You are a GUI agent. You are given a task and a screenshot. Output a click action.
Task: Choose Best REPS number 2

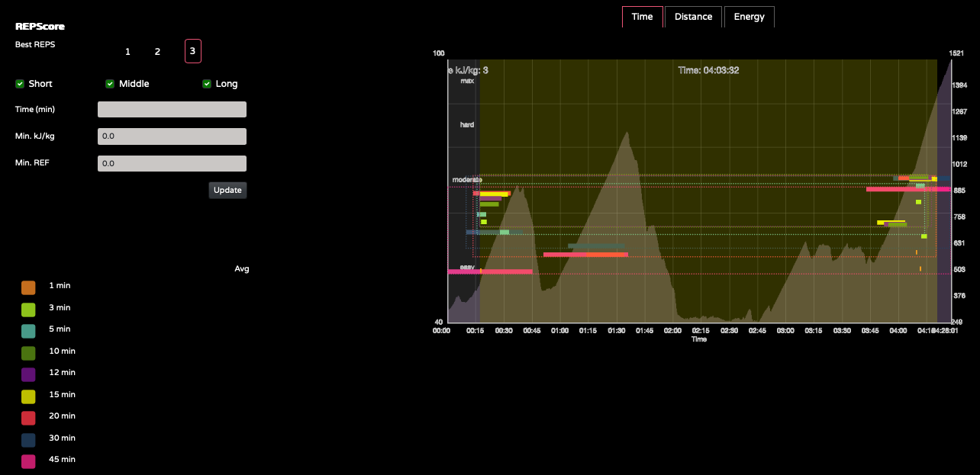157,52
